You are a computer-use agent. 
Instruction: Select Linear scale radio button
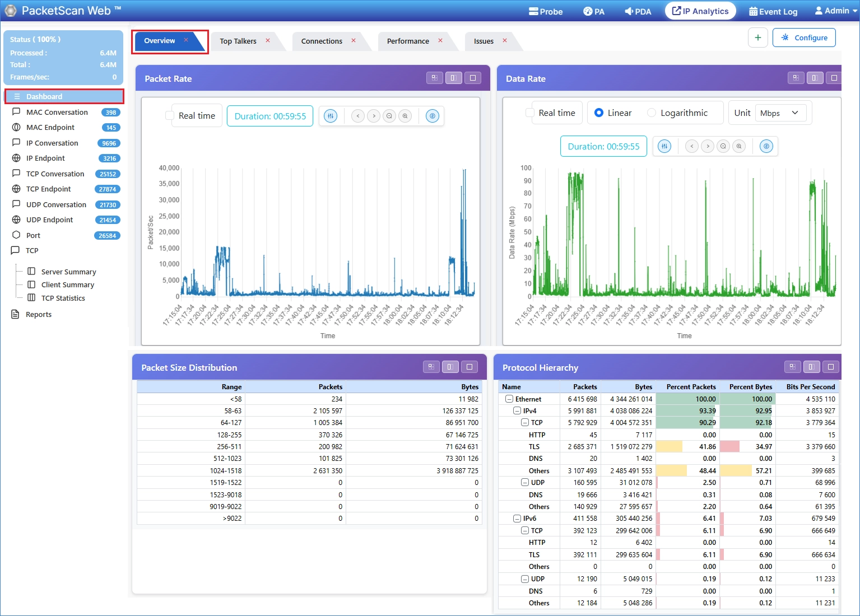pos(599,113)
